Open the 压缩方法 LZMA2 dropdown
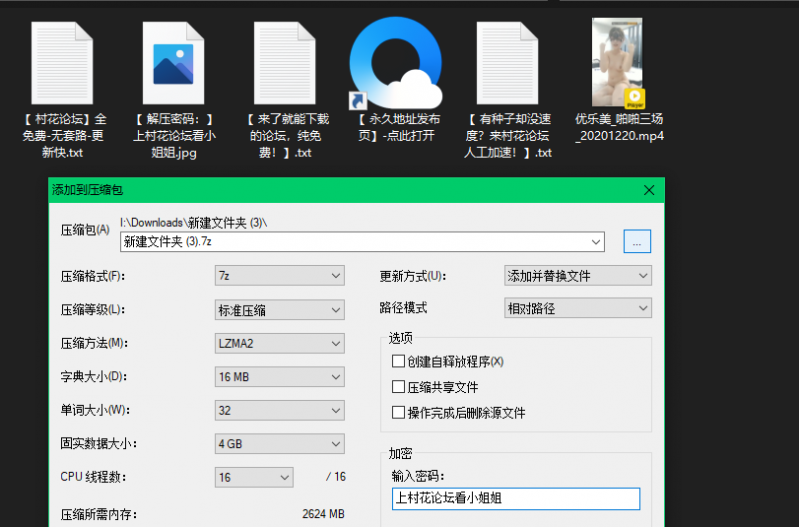The width and height of the screenshot is (799, 527). click(x=279, y=344)
